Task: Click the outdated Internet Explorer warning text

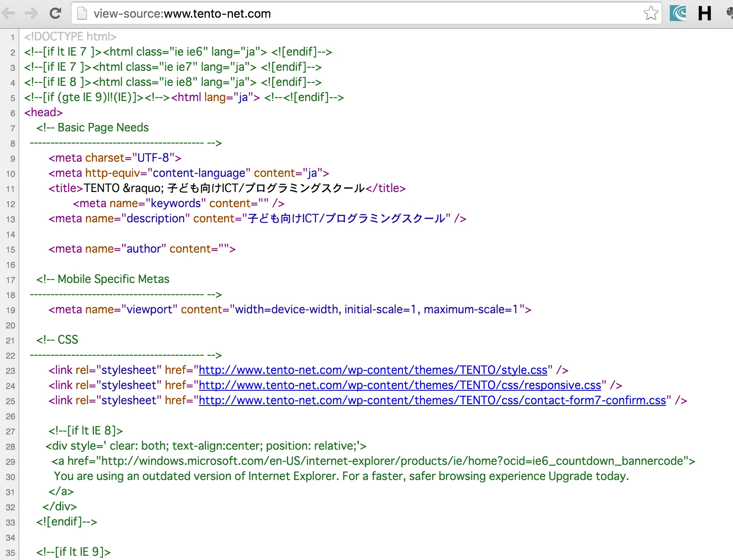Action: click(341, 476)
